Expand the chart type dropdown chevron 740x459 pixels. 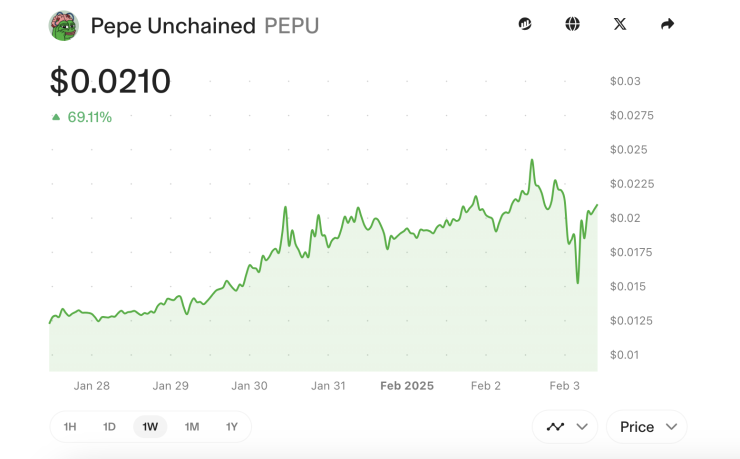click(583, 427)
